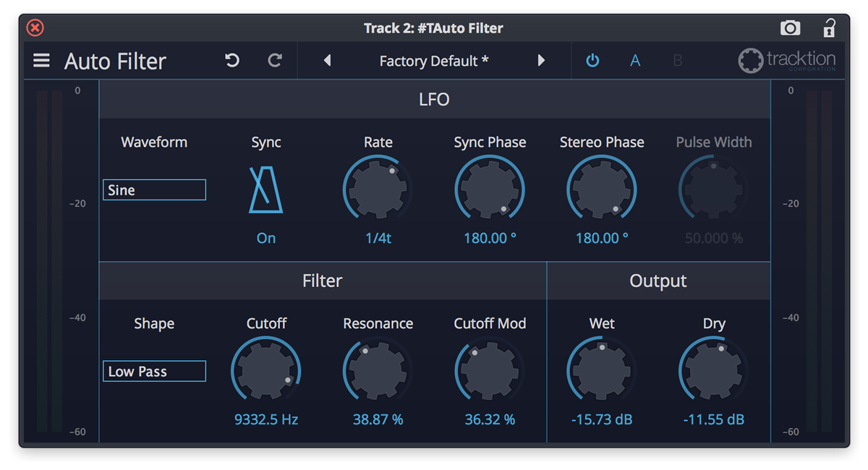Click the Wet level knob

click(x=602, y=370)
